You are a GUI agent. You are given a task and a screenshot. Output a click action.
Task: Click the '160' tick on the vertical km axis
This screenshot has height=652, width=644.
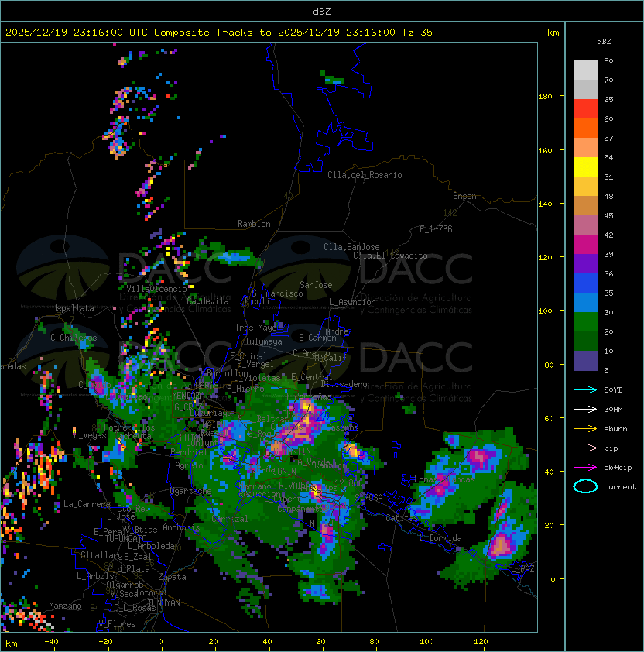click(x=545, y=150)
